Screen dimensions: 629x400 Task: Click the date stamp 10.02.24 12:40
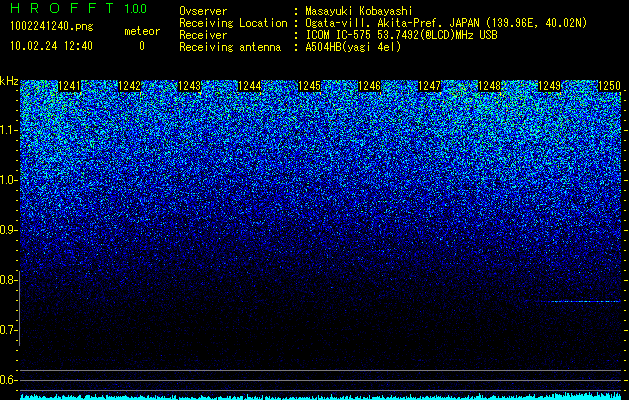(51, 46)
